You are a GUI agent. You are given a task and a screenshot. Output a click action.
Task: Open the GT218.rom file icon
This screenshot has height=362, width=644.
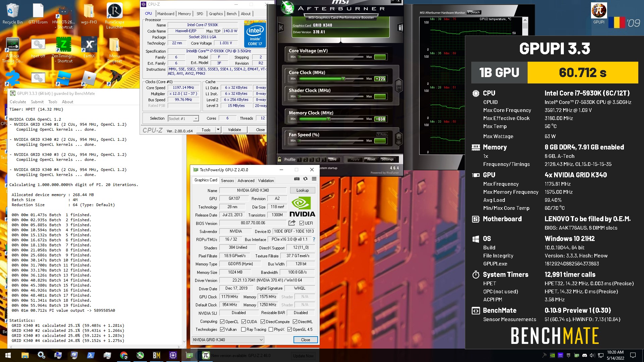click(38, 13)
